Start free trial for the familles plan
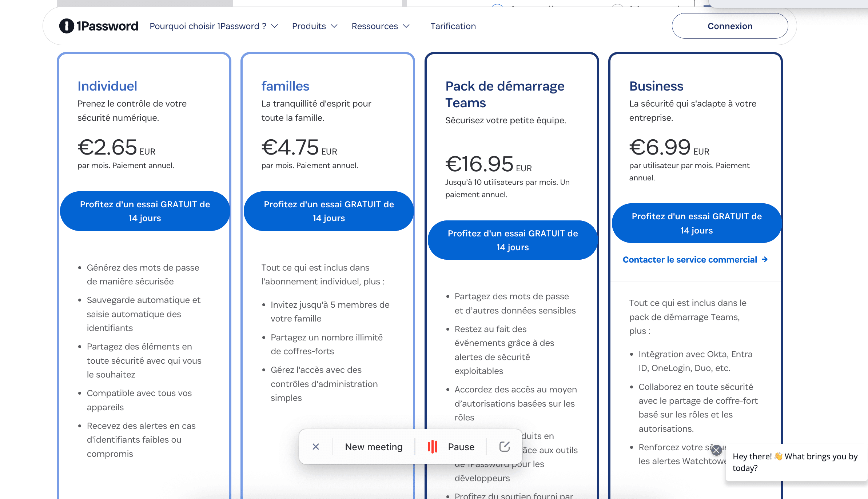 [x=329, y=211]
